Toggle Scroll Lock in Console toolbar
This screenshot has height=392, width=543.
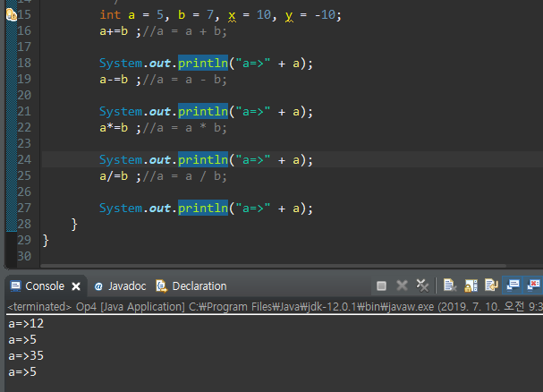click(471, 285)
